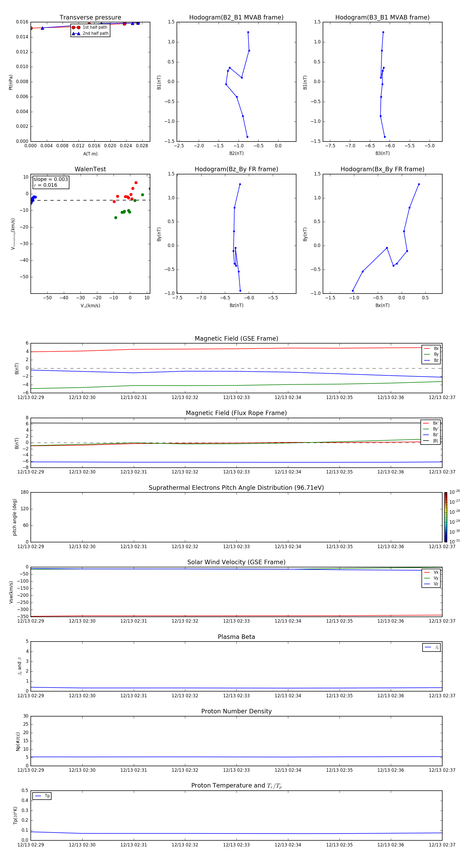Click the top point of Bx_By hodogram
The width and height of the screenshot is (473, 868).
tap(419, 184)
